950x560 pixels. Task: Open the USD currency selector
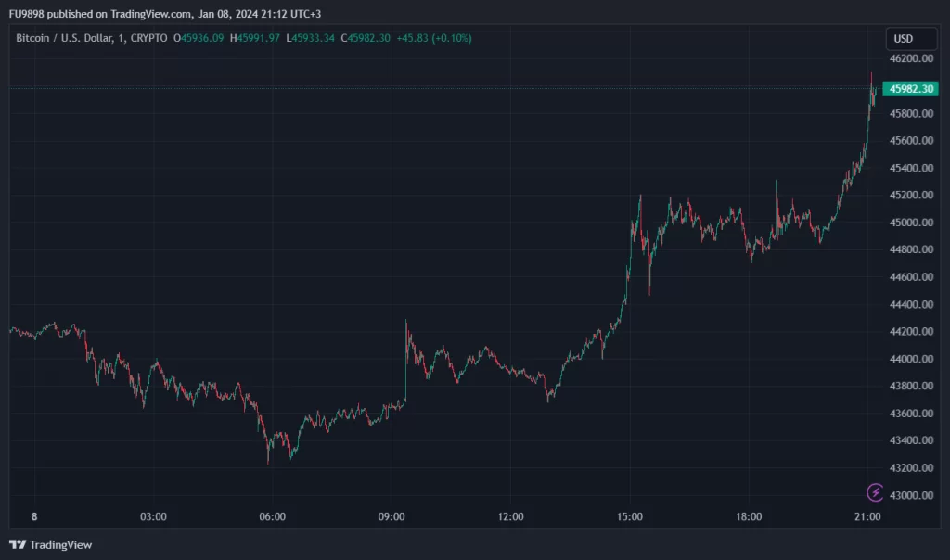903,39
